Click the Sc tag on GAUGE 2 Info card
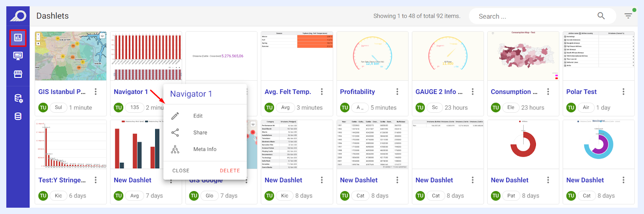Screen dimensions: 644x214 [x=435, y=107]
